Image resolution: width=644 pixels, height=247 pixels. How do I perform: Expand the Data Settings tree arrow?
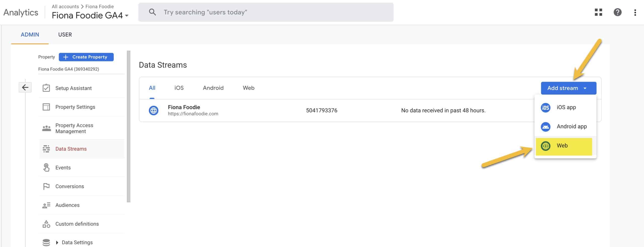57,242
